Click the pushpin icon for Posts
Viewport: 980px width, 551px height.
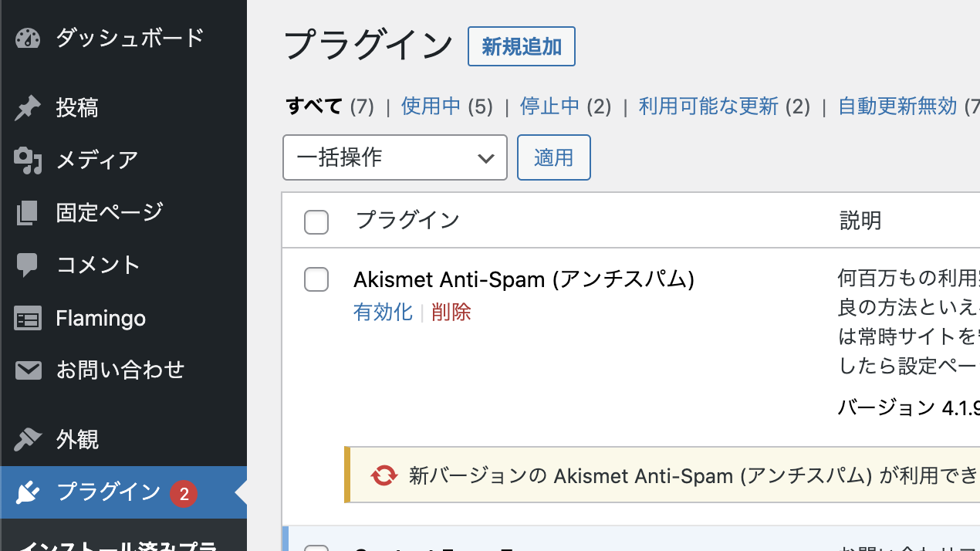coord(28,108)
